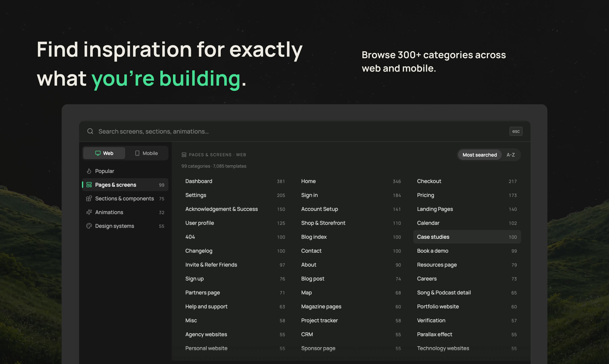
Task: Click the phone icon on Mobile tab
Action: 137,153
